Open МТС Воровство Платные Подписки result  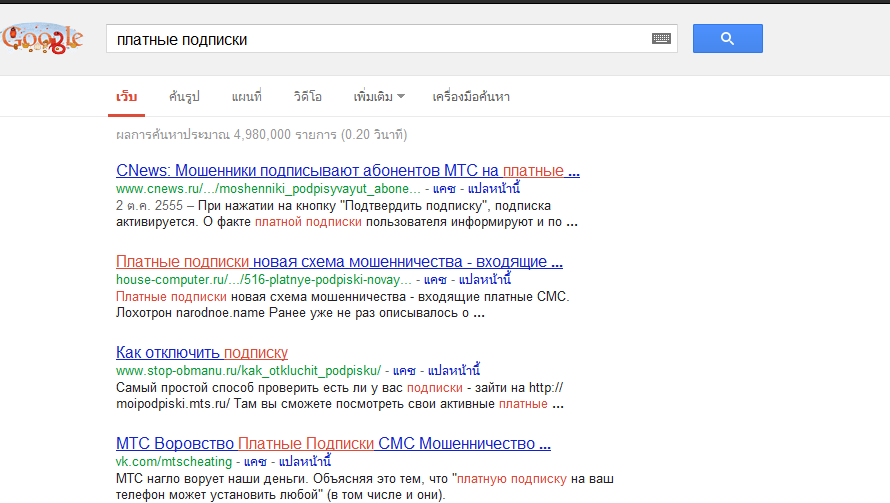tap(333, 443)
